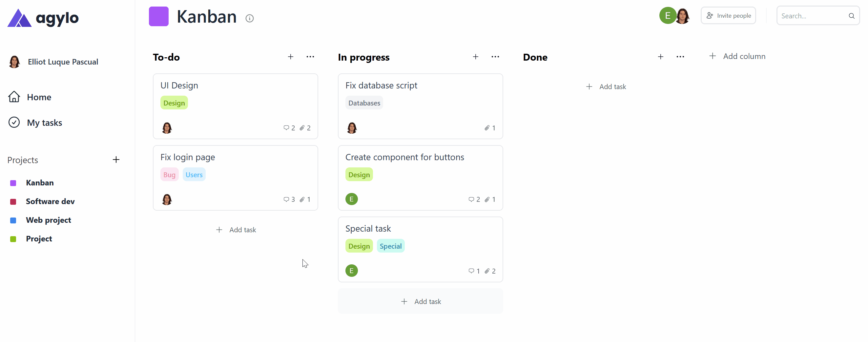The image size is (868, 342).
Task: Click the plus icon in Done column header
Action: tap(660, 57)
